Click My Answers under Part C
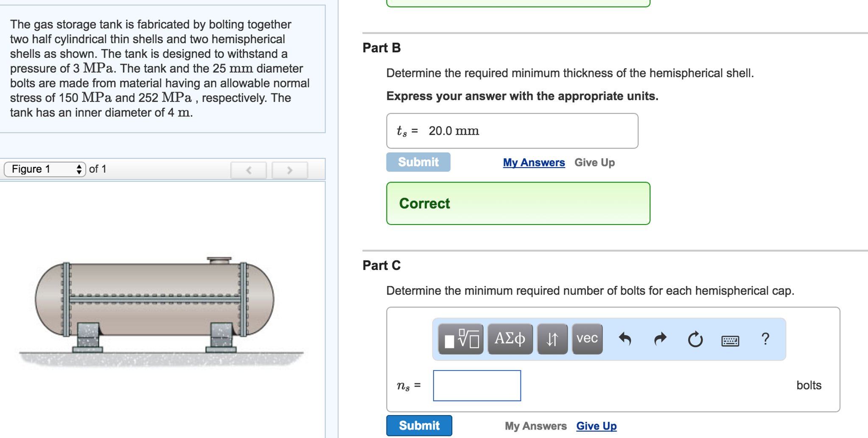Image resolution: width=868 pixels, height=438 pixels. [x=535, y=426]
